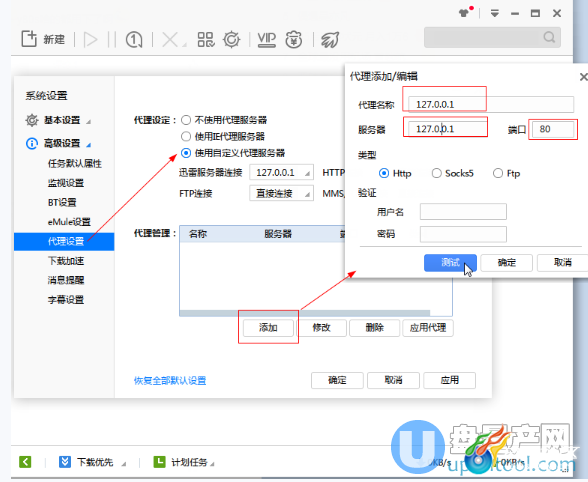Open the QR code grid icon

[x=206, y=39]
